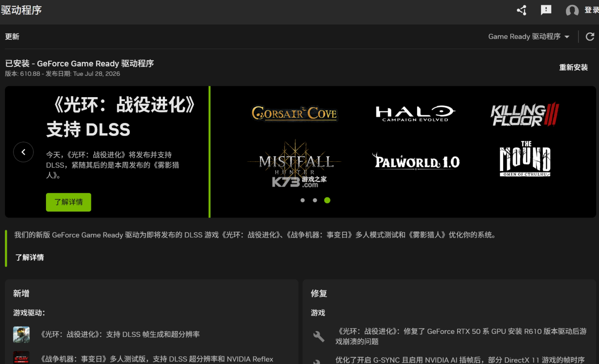Click the wrench icon beside the 光环 fix

coord(319,336)
